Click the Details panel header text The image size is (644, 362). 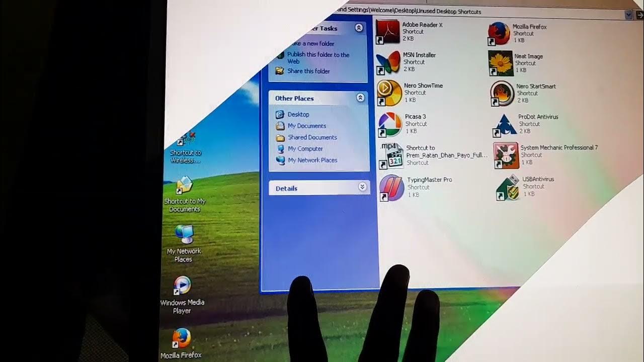(x=286, y=189)
